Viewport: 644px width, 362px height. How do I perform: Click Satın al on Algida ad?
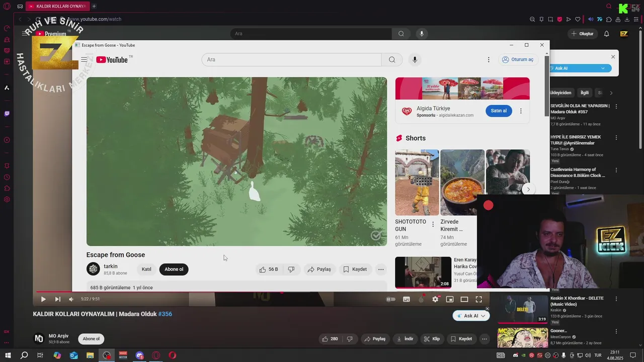point(499,111)
